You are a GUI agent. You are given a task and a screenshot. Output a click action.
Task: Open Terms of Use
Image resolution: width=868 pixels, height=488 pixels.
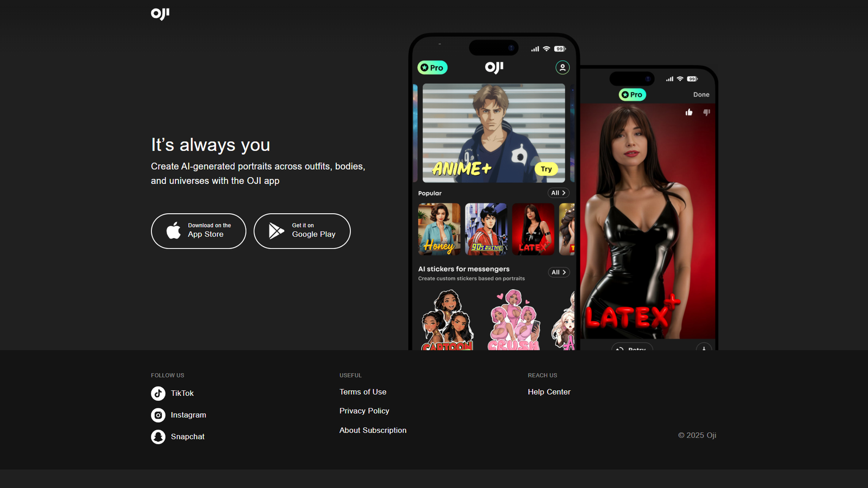[363, 392]
